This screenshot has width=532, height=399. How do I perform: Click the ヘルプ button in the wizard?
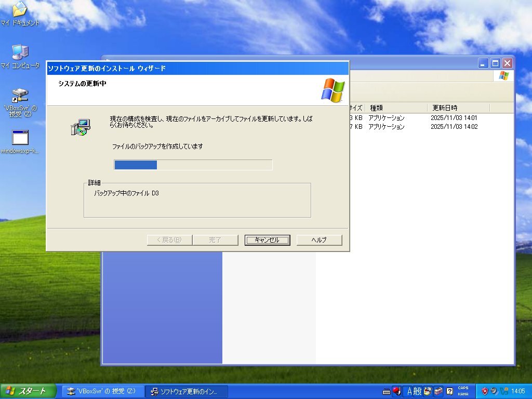point(320,240)
